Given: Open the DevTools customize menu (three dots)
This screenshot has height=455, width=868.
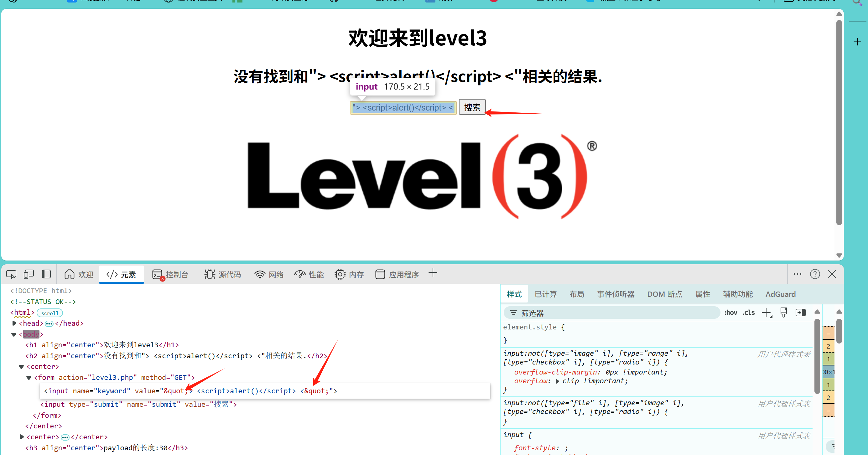Looking at the screenshot, I should click(x=797, y=274).
